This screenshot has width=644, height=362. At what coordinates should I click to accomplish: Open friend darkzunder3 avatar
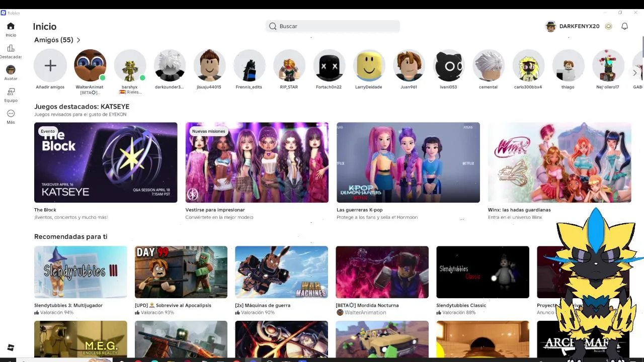click(x=170, y=65)
